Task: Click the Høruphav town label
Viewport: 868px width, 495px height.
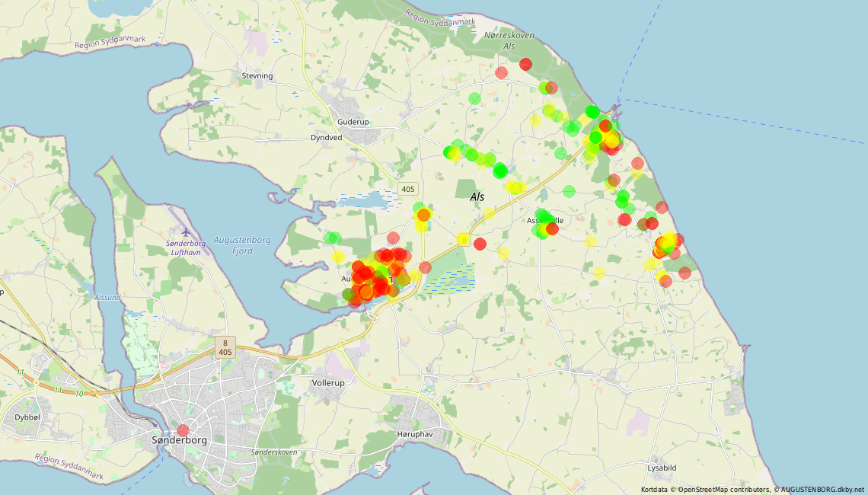Action: (x=415, y=434)
